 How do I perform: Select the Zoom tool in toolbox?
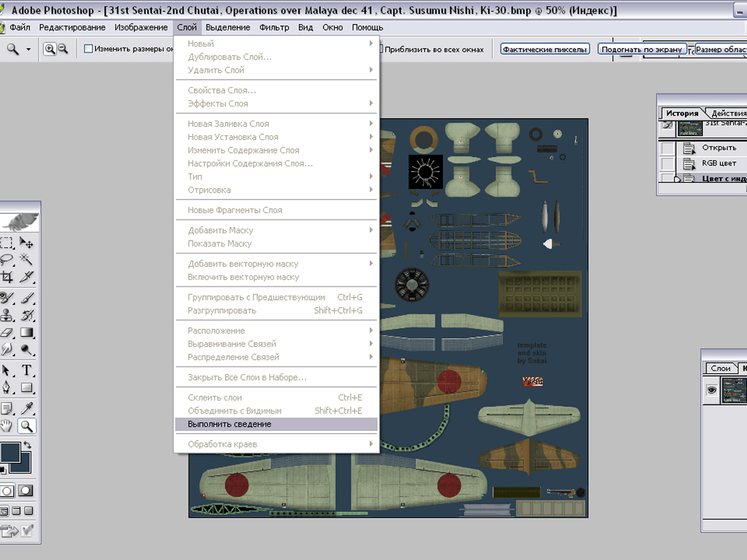coord(27,426)
